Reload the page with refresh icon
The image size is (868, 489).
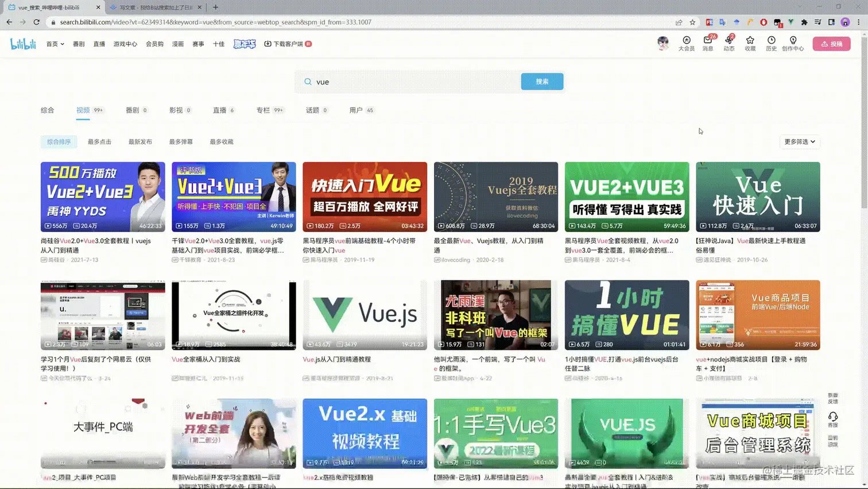click(37, 22)
